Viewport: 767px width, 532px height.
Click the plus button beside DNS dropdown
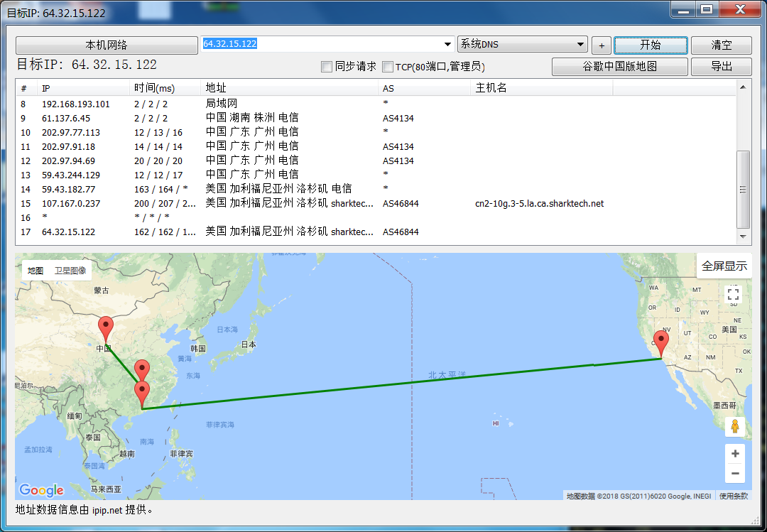pos(601,45)
